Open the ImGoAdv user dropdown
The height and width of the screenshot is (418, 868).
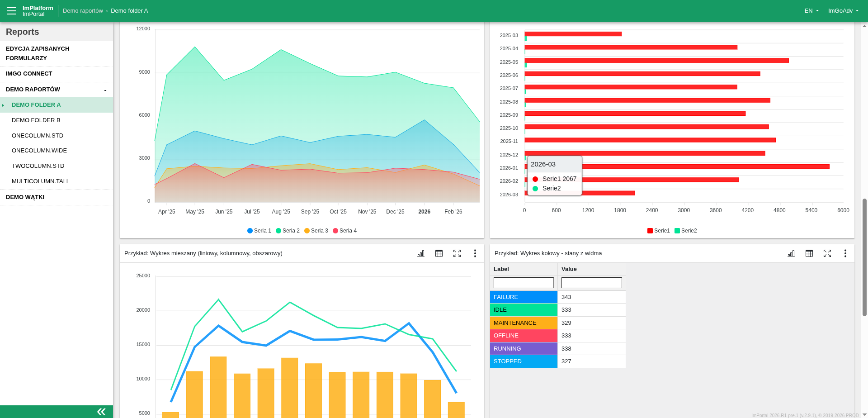coord(843,11)
